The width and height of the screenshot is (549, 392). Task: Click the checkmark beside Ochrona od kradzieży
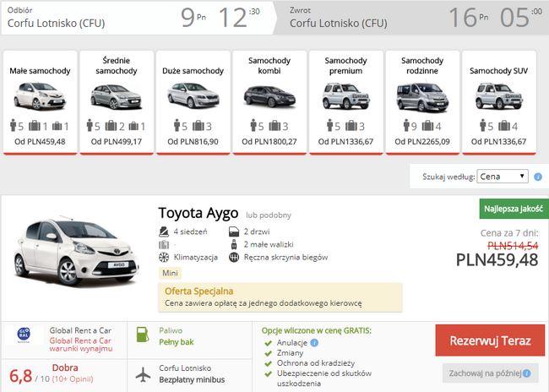pyautogui.click(x=269, y=363)
